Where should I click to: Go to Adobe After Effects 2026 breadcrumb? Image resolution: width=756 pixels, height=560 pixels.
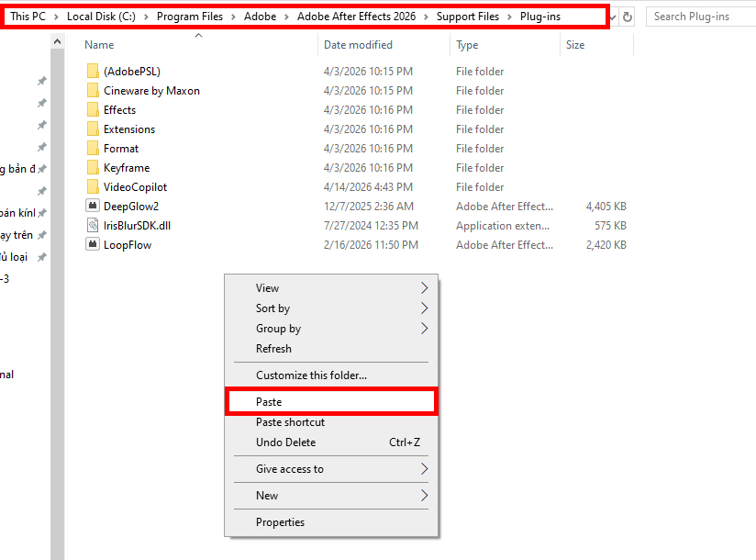pos(356,17)
